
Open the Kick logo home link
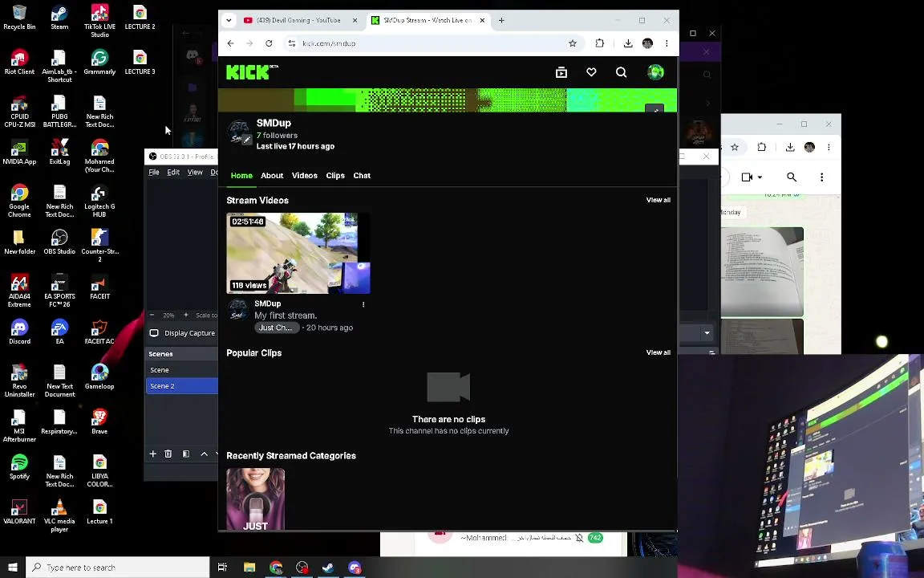(252, 72)
